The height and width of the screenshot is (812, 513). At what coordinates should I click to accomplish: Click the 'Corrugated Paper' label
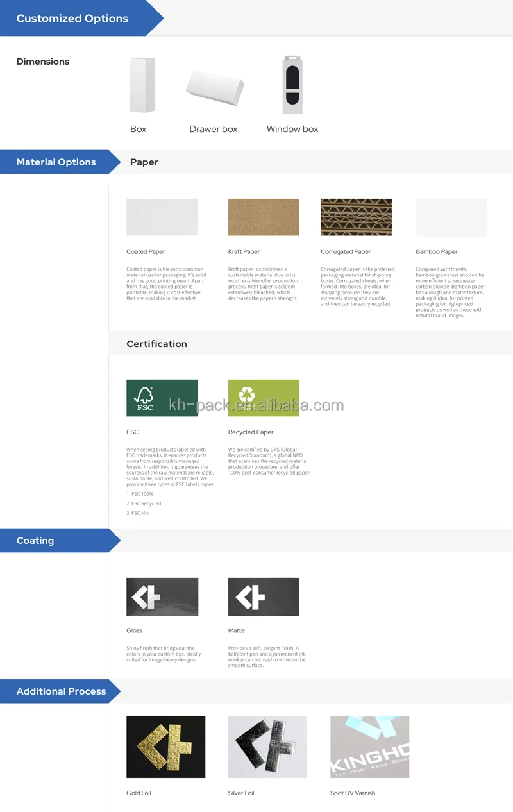pos(346,251)
